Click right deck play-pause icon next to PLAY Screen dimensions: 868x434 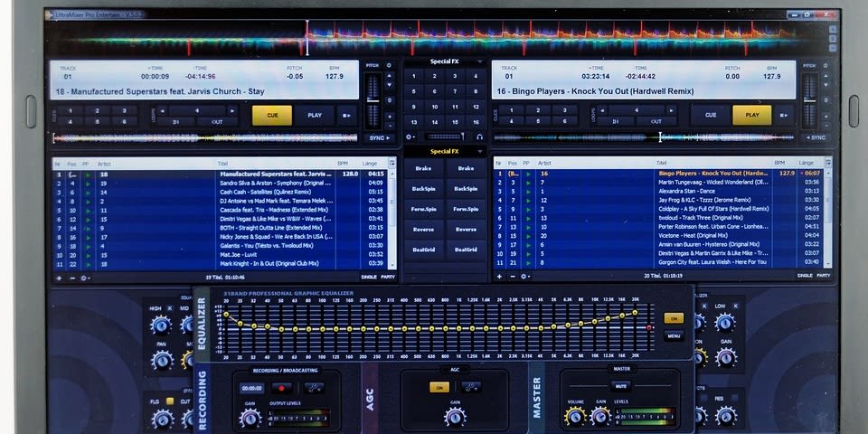click(784, 116)
